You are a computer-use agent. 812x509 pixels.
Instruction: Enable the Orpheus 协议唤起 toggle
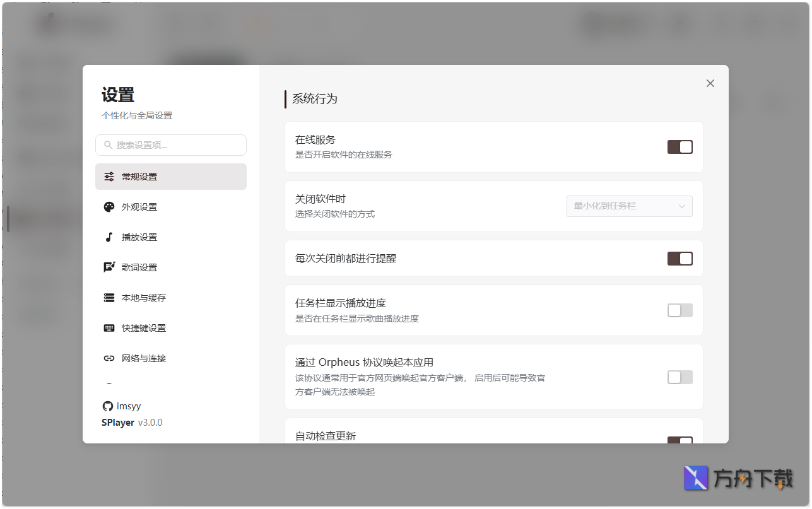coord(680,377)
